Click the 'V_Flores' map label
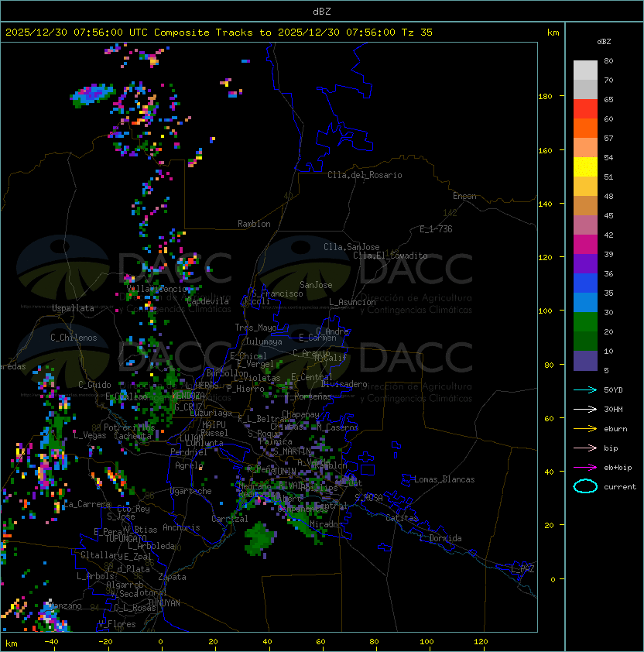Screen dimensions: 644x652 pyautogui.click(x=117, y=624)
